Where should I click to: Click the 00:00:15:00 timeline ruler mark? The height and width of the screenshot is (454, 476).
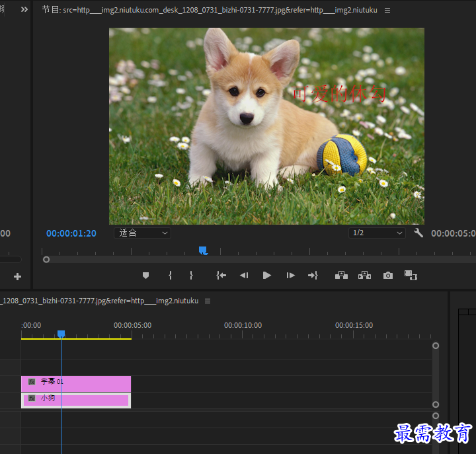coord(354,325)
